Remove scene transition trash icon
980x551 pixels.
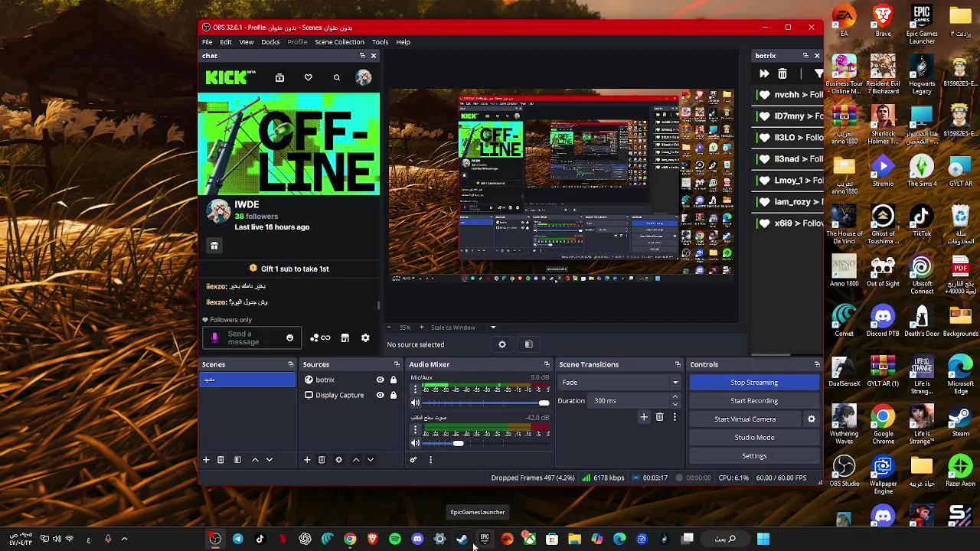tap(659, 417)
